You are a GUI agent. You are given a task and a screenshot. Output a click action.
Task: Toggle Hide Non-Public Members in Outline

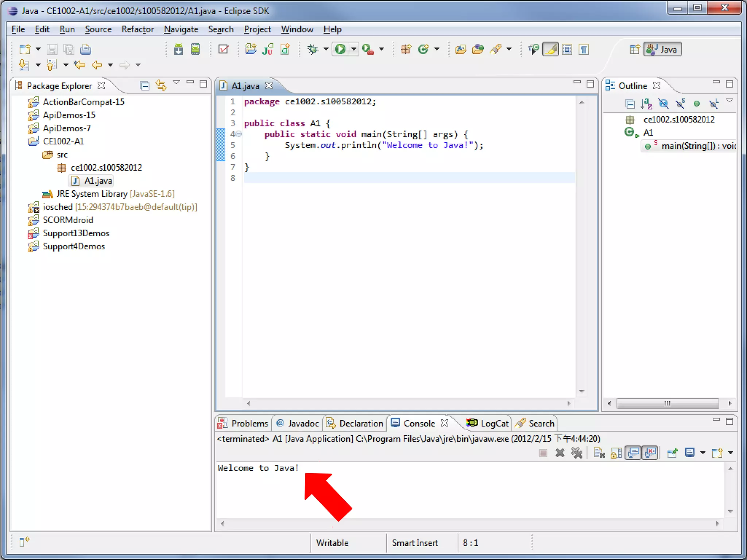coord(697,104)
